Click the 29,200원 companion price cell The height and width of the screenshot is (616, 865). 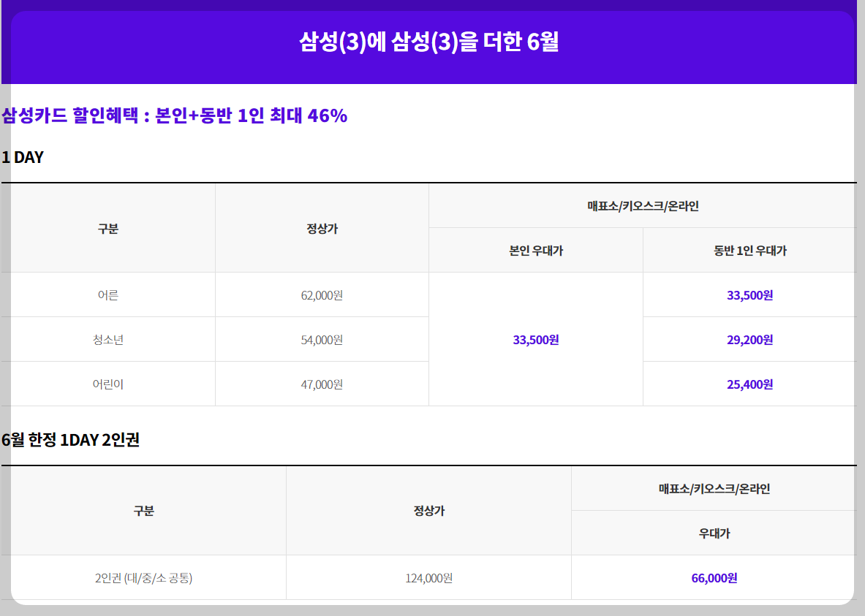[749, 340]
